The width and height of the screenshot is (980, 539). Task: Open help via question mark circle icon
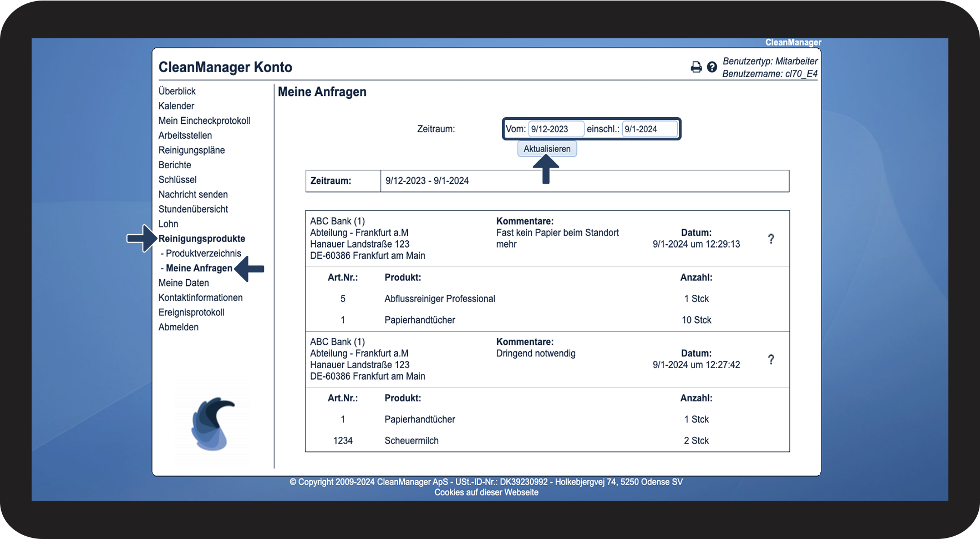pyautogui.click(x=712, y=67)
